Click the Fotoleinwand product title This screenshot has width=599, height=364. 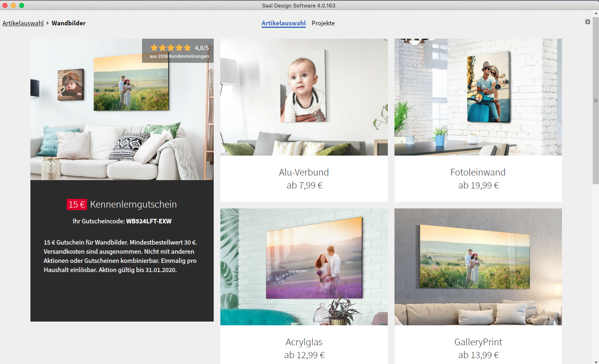[478, 172]
